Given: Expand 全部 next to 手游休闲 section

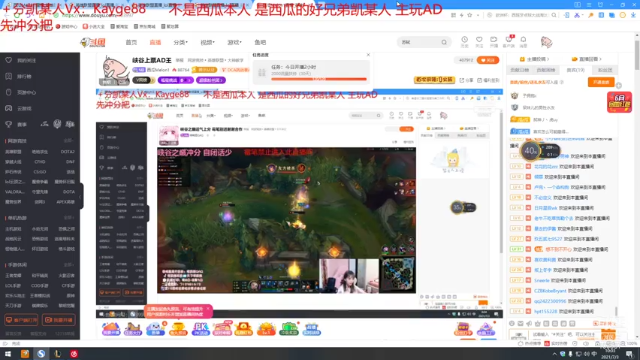Looking at the screenshot, I should pos(69,264).
